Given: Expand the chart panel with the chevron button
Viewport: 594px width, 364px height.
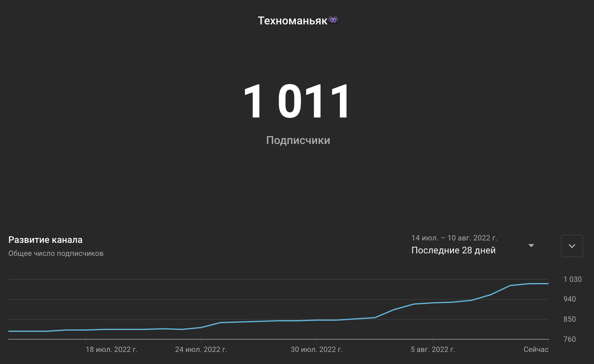Looking at the screenshot, I should 572,246.
